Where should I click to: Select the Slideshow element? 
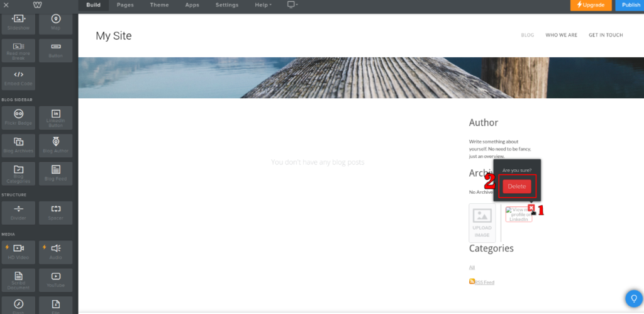click(18, 23)
